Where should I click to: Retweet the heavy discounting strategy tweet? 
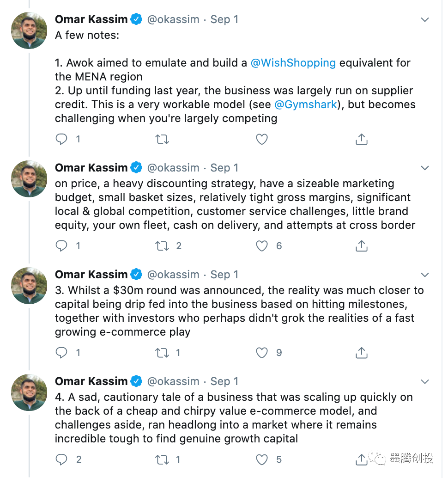tap(162, 246)
